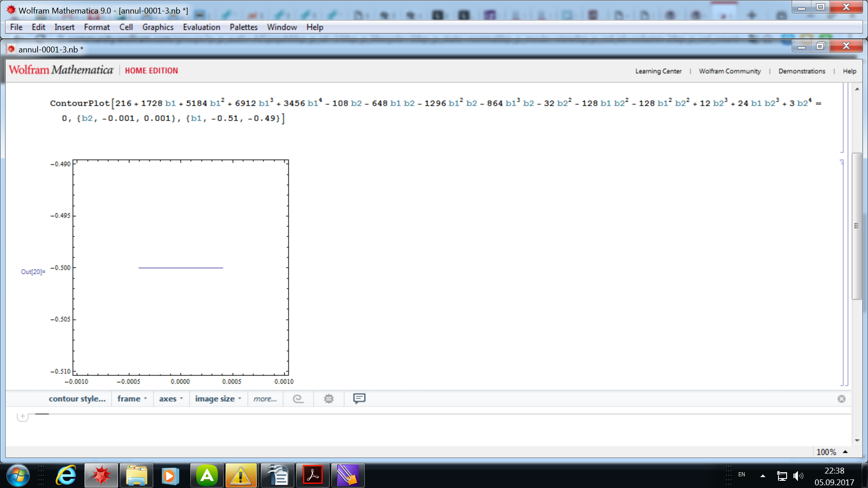The image size is (868, 488).
Task: Click the more... suggestions button
Action: tap(265, 399)
